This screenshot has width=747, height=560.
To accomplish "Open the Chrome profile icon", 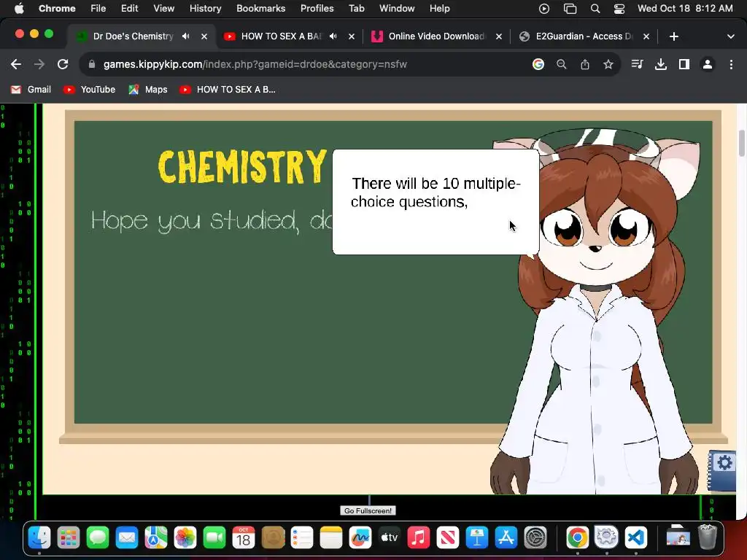I will (708, 64).
